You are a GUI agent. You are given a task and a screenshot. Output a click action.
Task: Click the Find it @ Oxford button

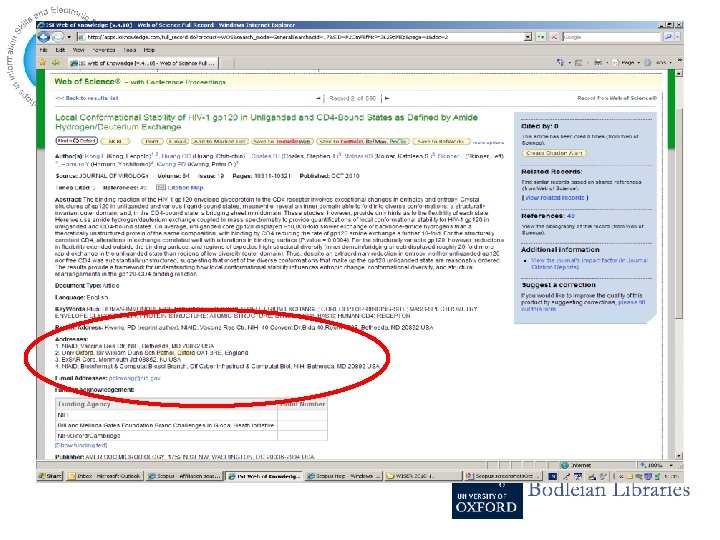[76, 141]
